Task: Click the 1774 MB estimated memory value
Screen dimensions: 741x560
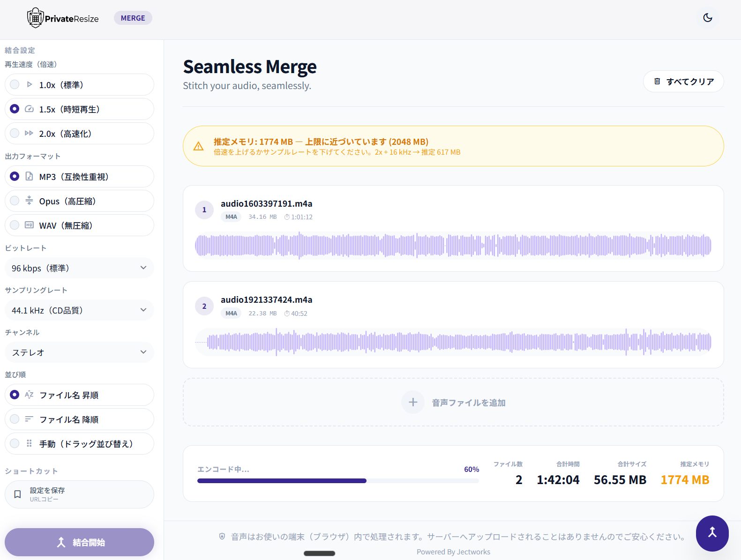Action: (685, 480)
